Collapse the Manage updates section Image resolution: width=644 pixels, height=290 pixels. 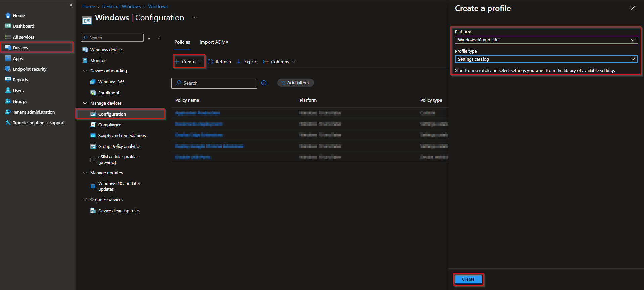[x=85, y=173]
